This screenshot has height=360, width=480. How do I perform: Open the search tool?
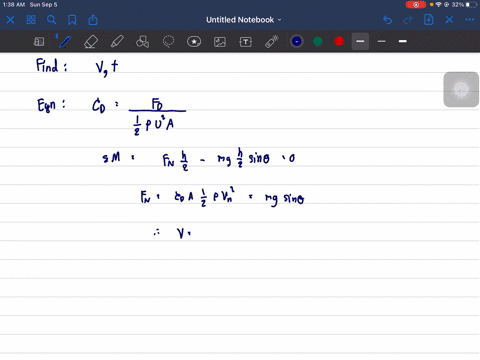[51, 20]
